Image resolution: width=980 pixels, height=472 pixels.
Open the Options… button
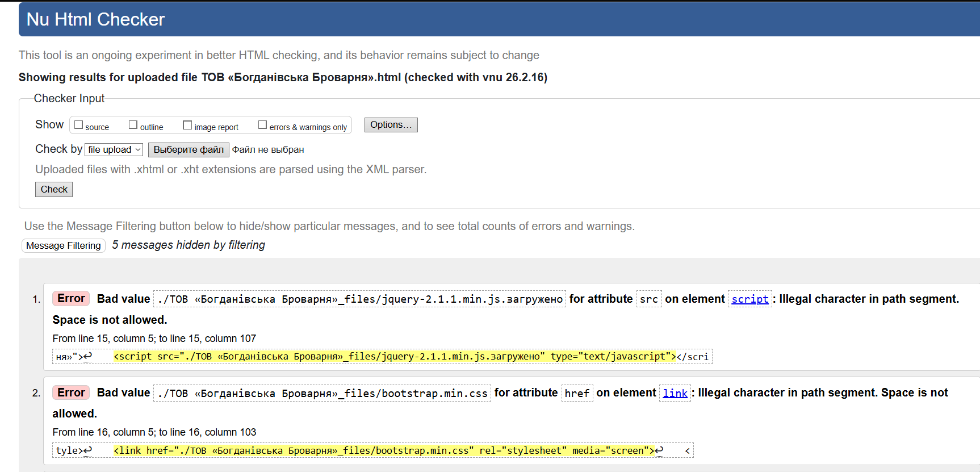(x=391, y=125)
